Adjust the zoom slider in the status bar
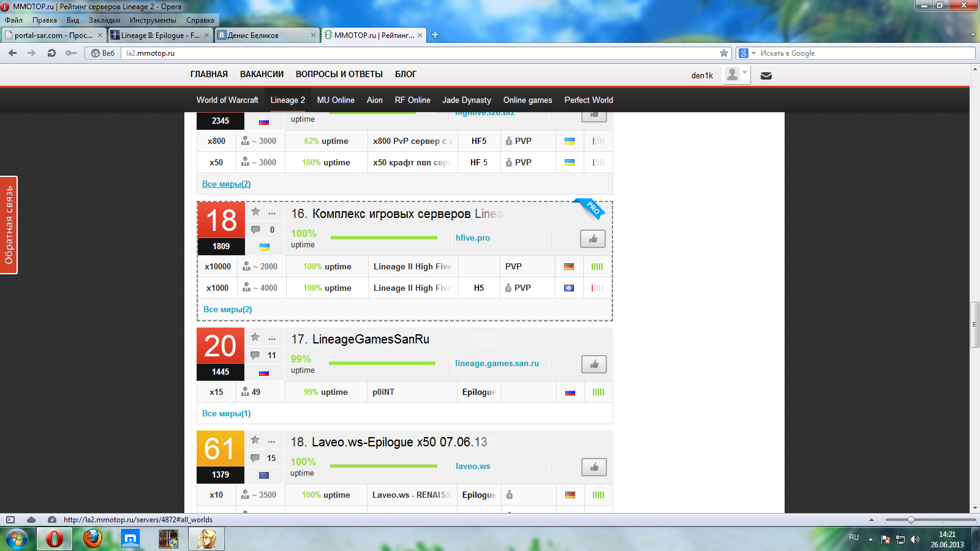Screen dimensions: 980x551 pos(911,520)
